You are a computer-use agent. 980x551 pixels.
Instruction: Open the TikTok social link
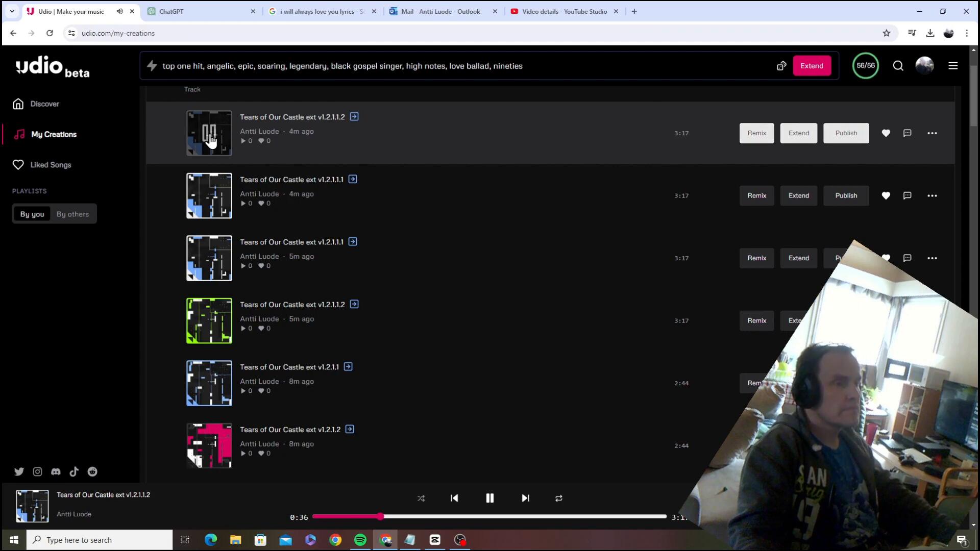[x=74, y=471]
